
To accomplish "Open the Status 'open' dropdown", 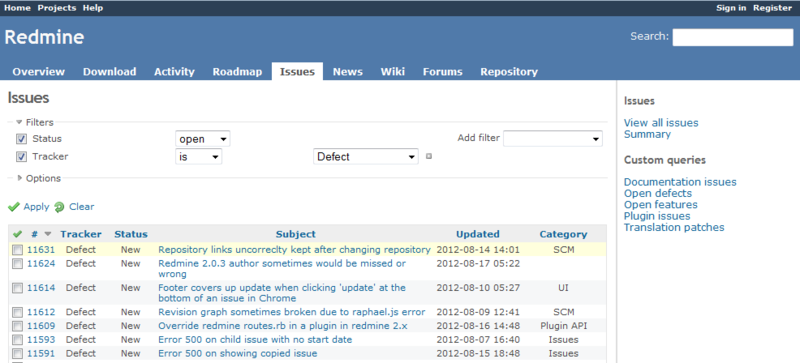I will click(203, 139).
